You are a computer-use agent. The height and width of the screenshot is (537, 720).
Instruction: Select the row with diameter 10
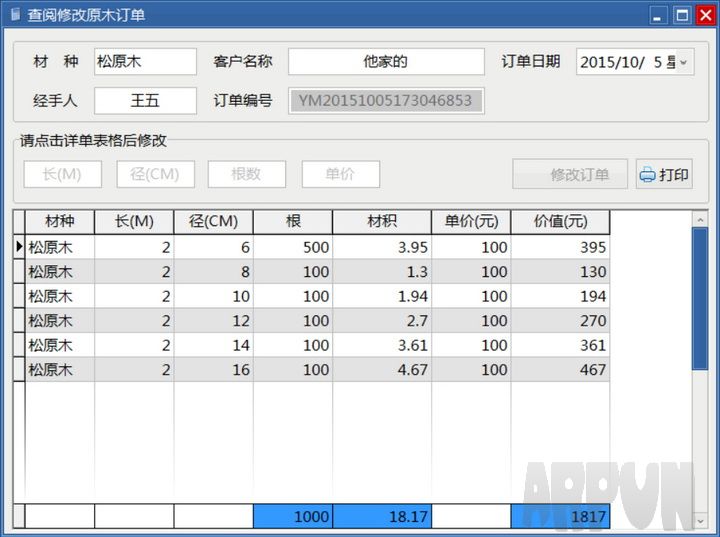click(212, 297)
